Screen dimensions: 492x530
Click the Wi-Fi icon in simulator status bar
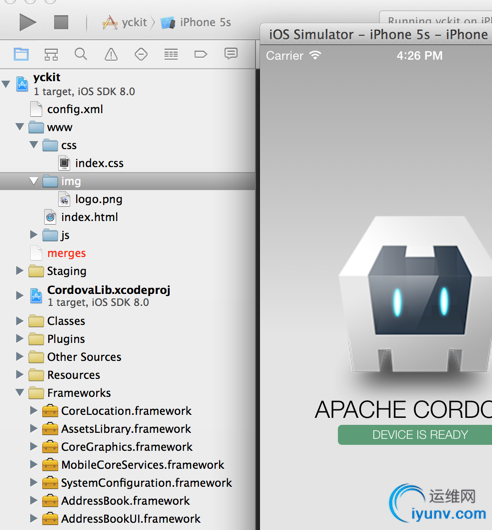(315, 55)
